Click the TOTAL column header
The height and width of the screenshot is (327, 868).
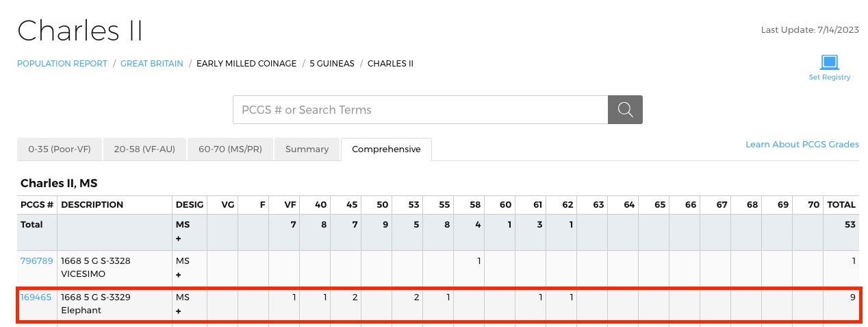[841, 204]
